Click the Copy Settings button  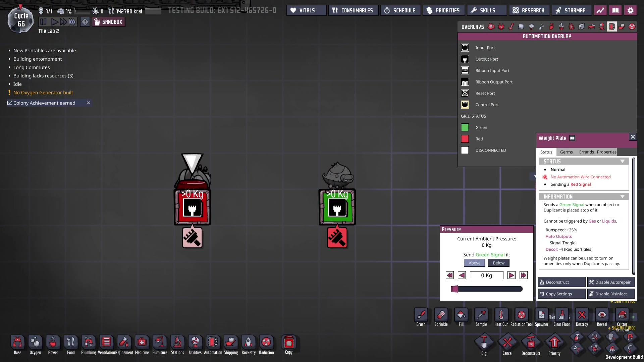pyautogui.click(x=562, y=294)
